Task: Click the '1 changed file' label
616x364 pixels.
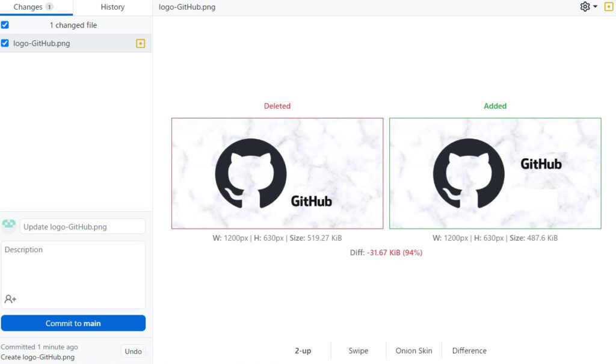Action: click(73, 25)
